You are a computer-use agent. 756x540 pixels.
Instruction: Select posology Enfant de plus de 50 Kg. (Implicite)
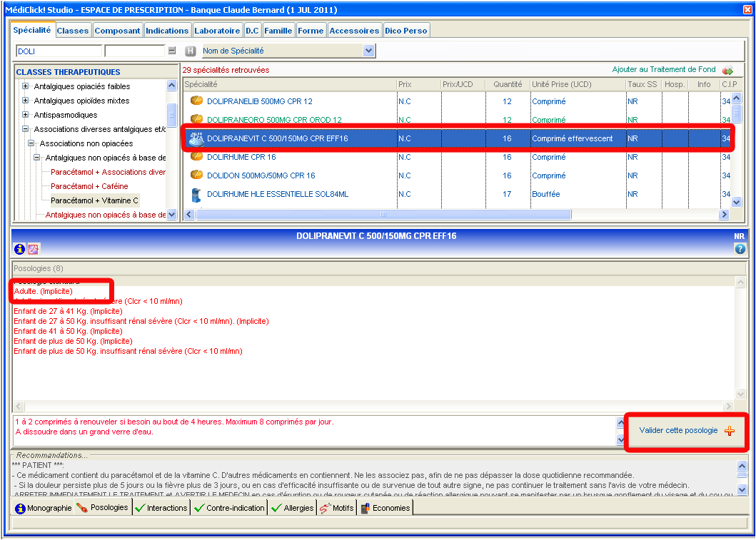(73, 341)
